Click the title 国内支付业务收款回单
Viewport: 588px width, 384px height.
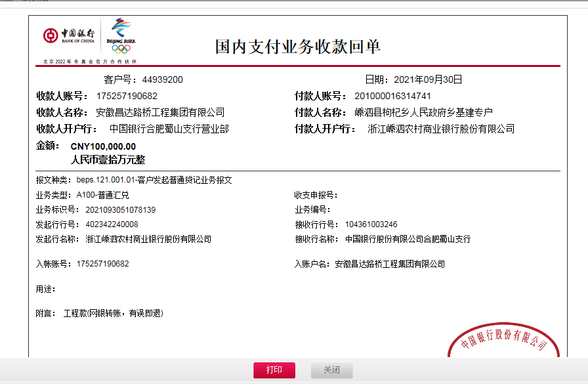[x=298, y=47]
